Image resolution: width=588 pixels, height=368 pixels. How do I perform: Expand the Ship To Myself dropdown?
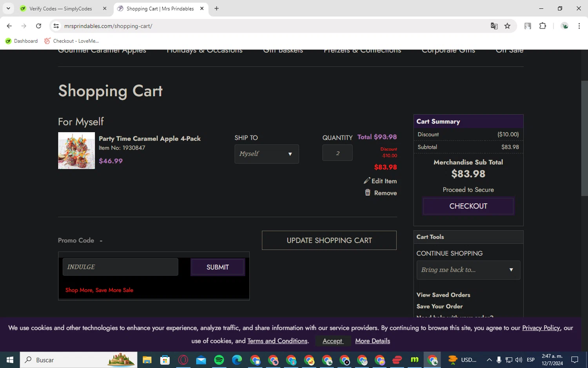267,154
